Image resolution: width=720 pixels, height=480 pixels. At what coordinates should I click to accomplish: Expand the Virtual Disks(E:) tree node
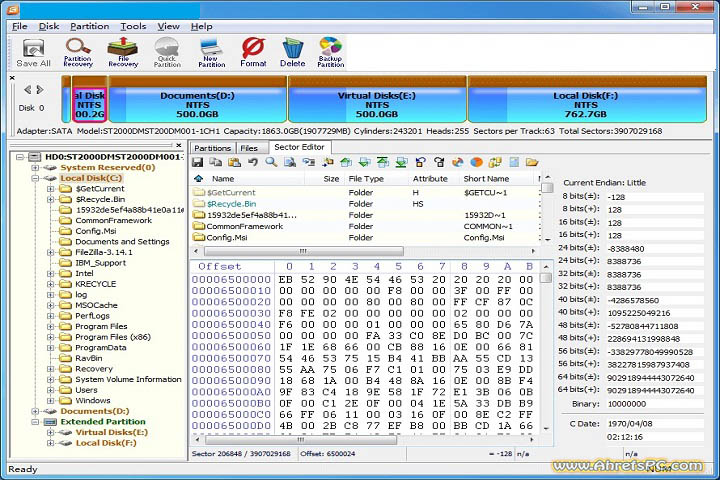pos(51,432)
